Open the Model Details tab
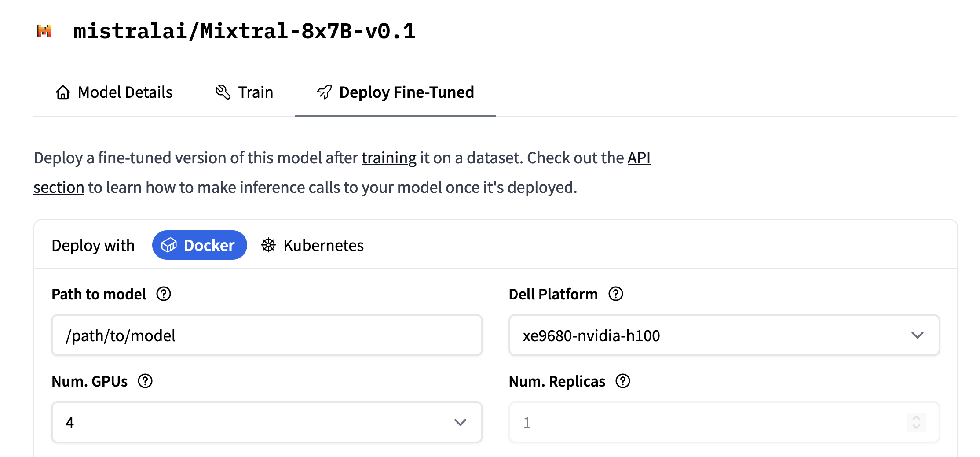Image resolution: width=980 pixels, height=457 pixels. [114, 92]
